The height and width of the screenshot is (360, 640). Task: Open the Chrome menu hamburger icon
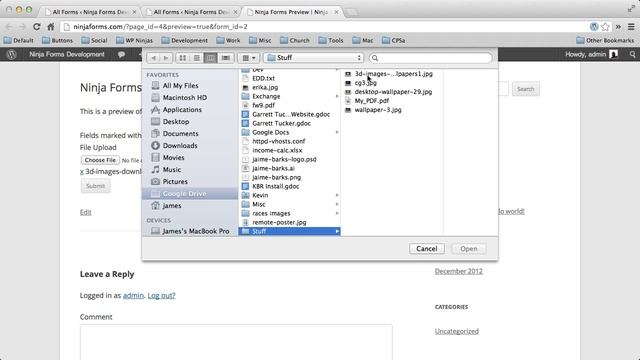tap(631, 27)
